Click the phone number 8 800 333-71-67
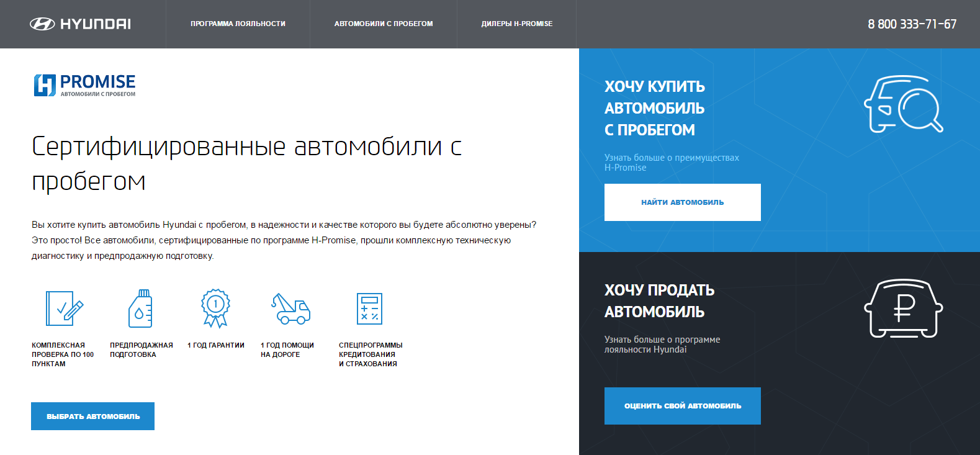 (x=912, y=24)
